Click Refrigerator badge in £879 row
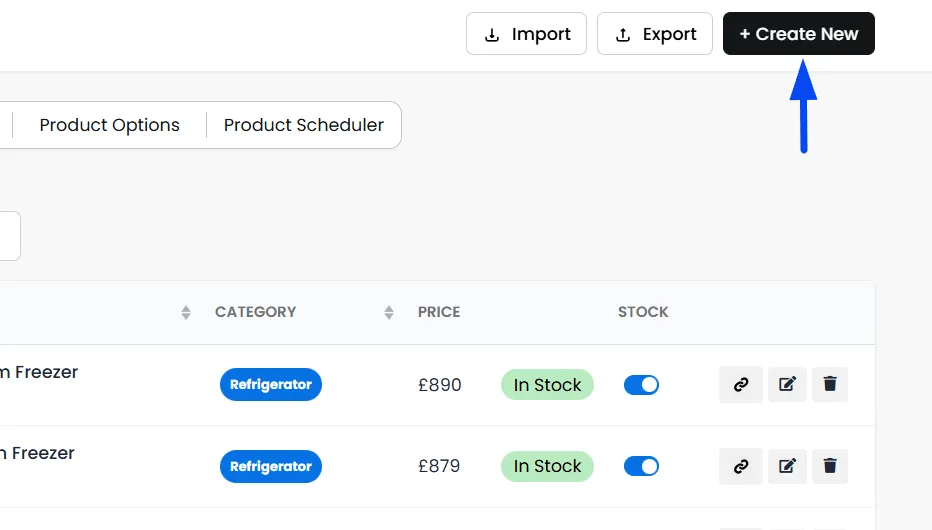The width and height of the screenshot is (932, 530). pos(271,466)
